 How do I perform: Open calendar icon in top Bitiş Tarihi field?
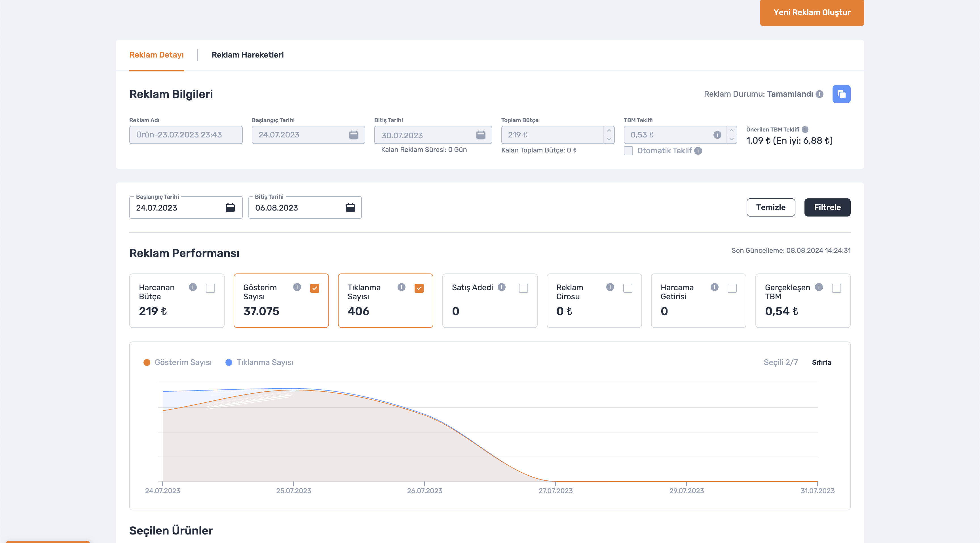[481, 135]
